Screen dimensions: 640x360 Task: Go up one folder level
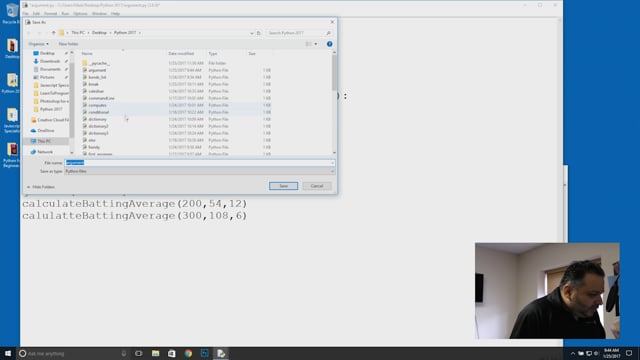click(x=53, y=33)
